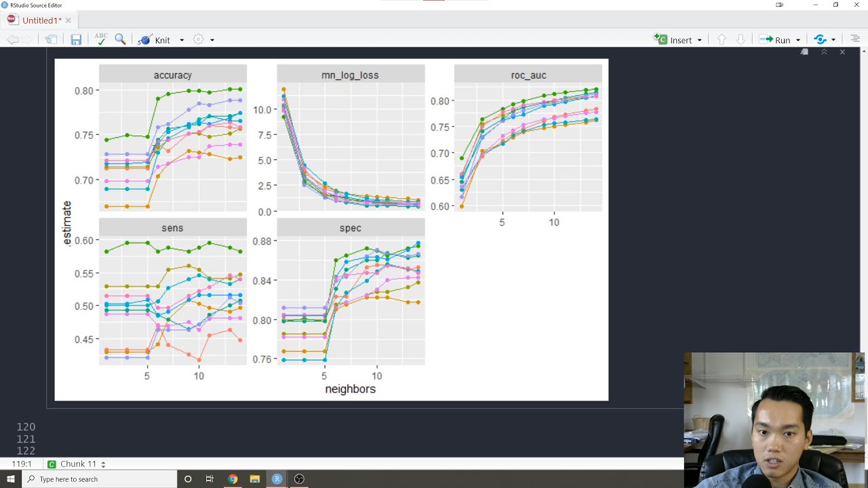The image size is (868, 488).
Task: Click the blue publish icon
Action: (821, 39)
